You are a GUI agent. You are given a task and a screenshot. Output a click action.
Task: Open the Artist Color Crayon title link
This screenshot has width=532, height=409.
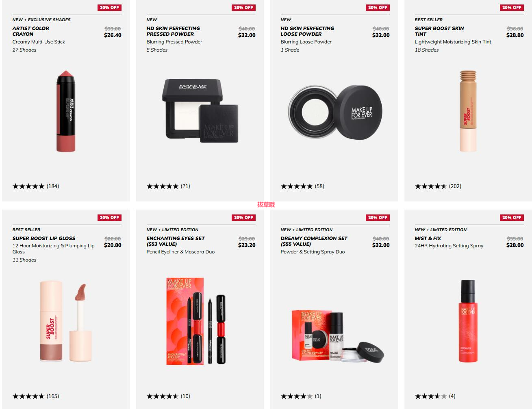[x=31, y=31]
